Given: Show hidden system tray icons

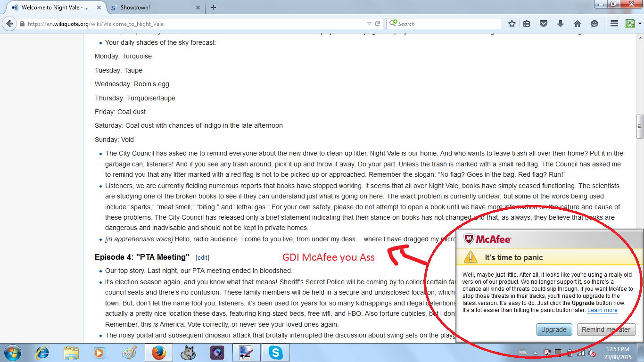Looking at the screenshot, I should click(535, 353).
